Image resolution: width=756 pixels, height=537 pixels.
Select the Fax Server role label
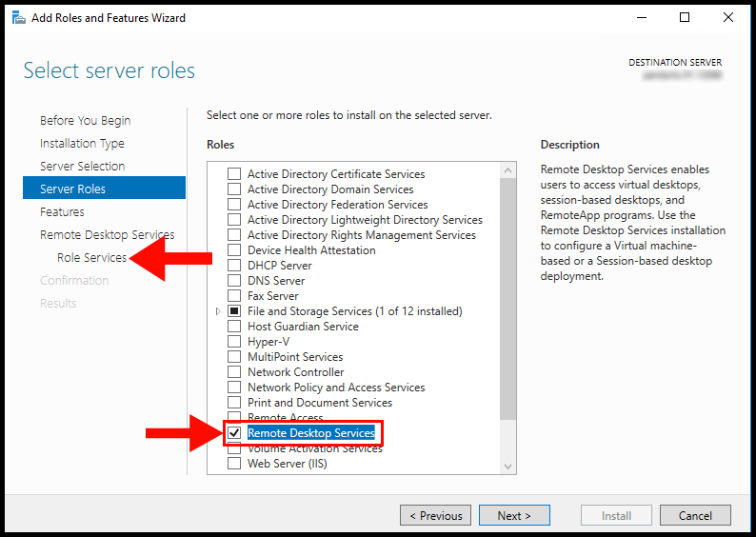point(273,296)
